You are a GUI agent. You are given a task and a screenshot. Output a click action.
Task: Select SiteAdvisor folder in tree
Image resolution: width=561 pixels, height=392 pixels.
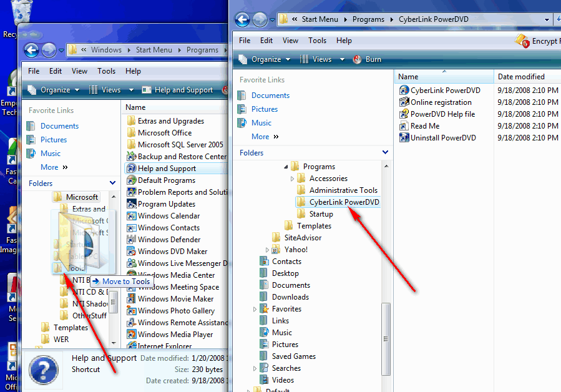pos(303,237)
